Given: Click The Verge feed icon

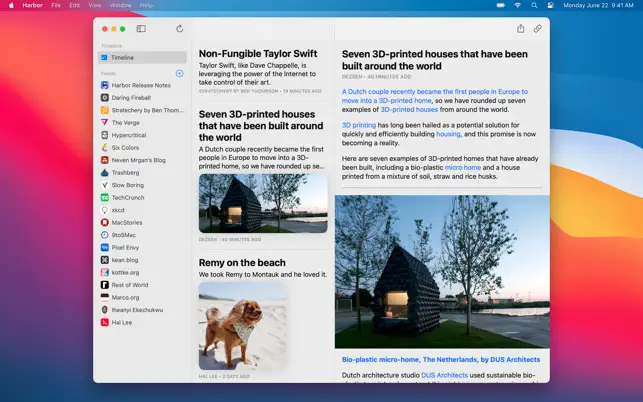Looking at the screenshot, I should pos(105,123).
